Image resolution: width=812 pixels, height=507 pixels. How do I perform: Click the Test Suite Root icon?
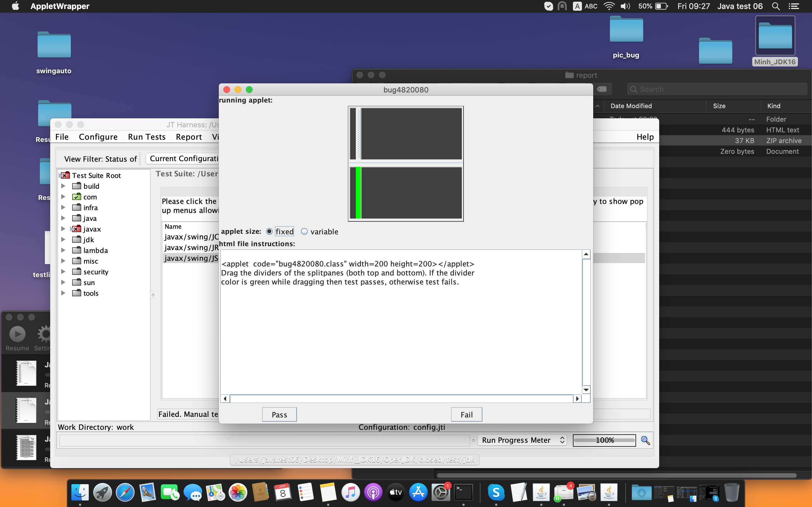65,175
